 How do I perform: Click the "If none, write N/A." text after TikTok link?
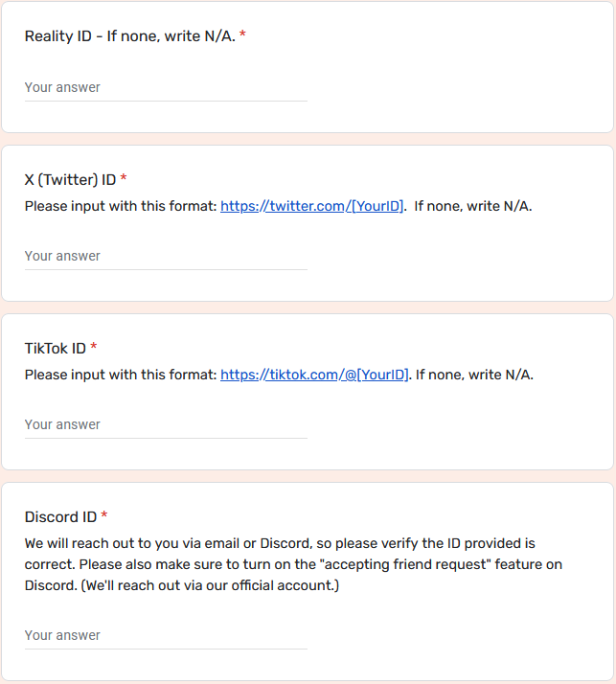point(474,375)
